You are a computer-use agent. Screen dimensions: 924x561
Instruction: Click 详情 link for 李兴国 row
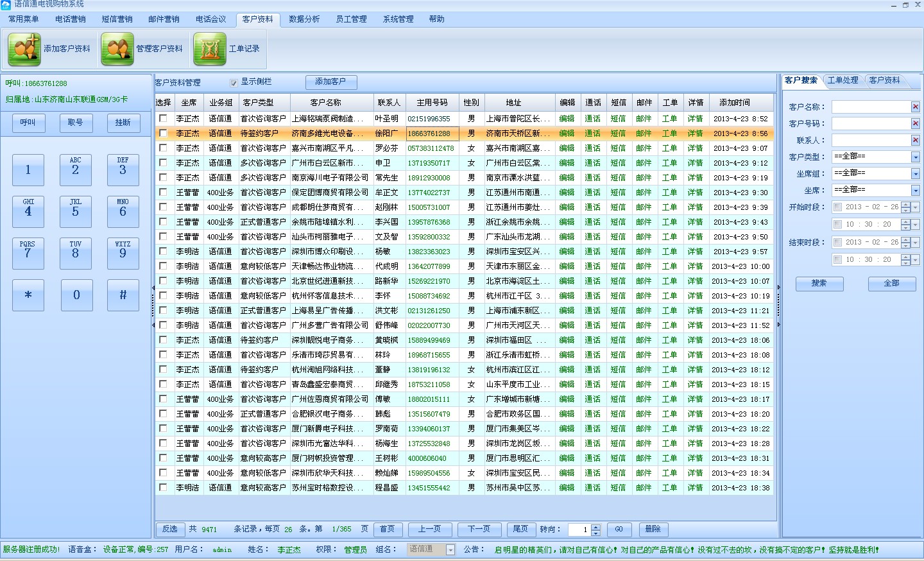tap(695, 222)
